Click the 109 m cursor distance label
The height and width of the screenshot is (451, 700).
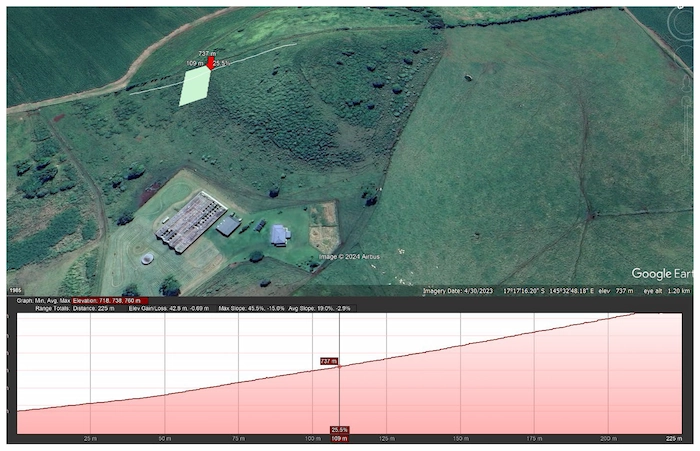pos(339,438)
